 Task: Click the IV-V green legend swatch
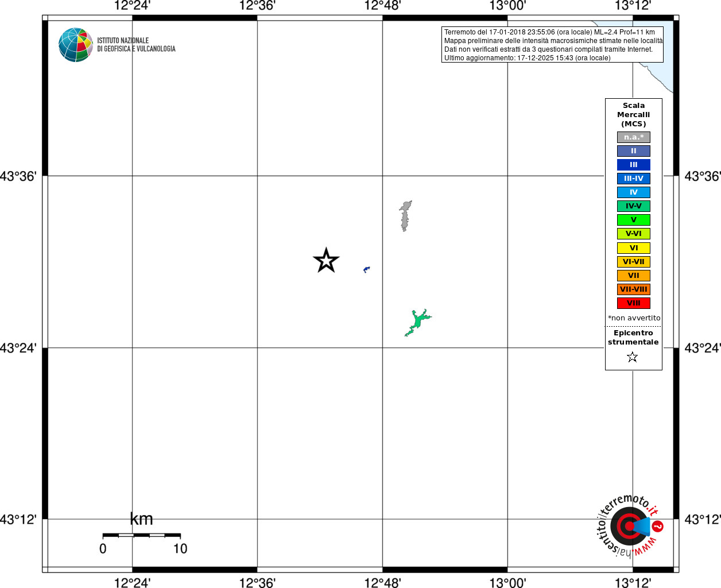tap(634, 206)
